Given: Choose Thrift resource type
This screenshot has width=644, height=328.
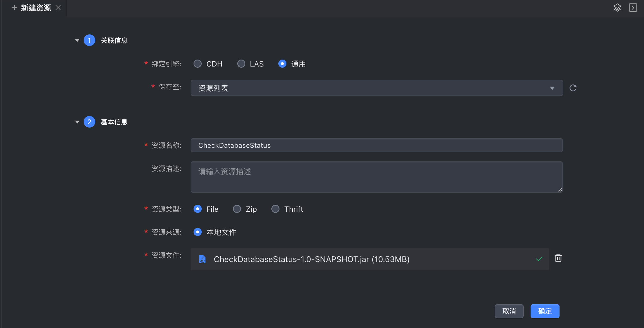Looking at the screenshot, I should coord(275,209).
